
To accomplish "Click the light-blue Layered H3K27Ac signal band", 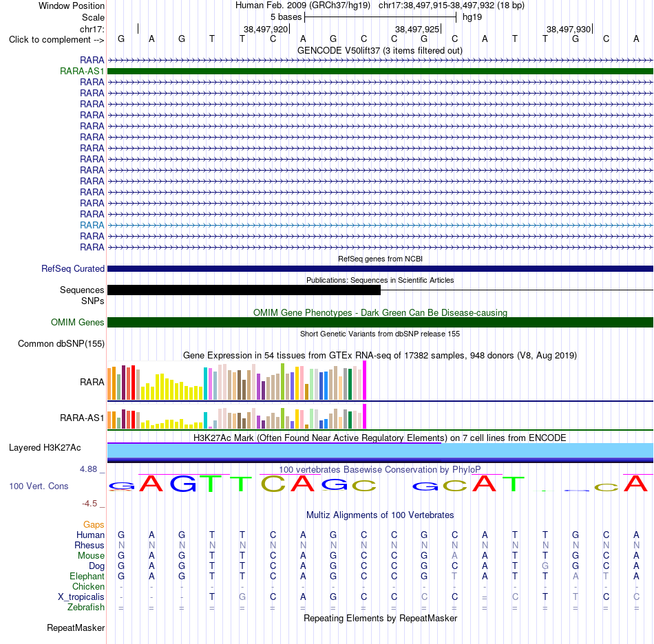I will tap(380, 451).
